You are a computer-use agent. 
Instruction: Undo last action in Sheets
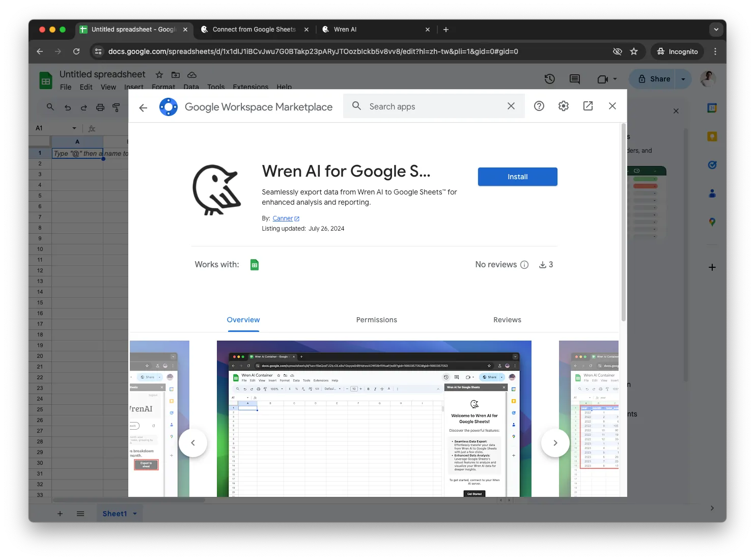(68, 107)
